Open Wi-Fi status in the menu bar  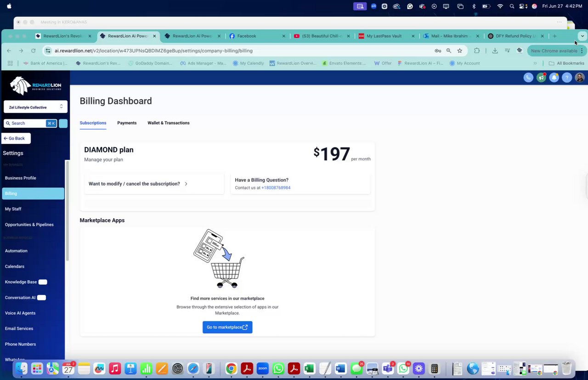click(500, 6)
